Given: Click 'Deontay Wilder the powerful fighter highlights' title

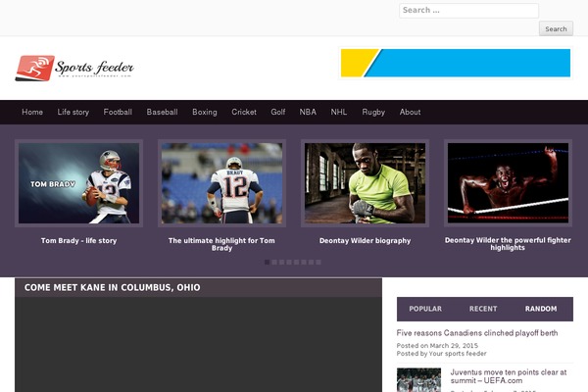Looking at the screenshot, I should pyautogui.click(x=508, y=244).
